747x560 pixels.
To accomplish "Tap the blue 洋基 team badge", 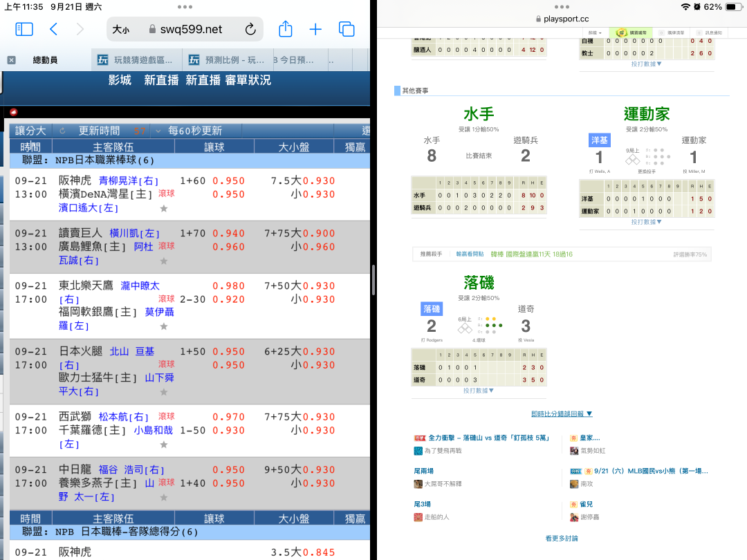I will click(599, 140).
